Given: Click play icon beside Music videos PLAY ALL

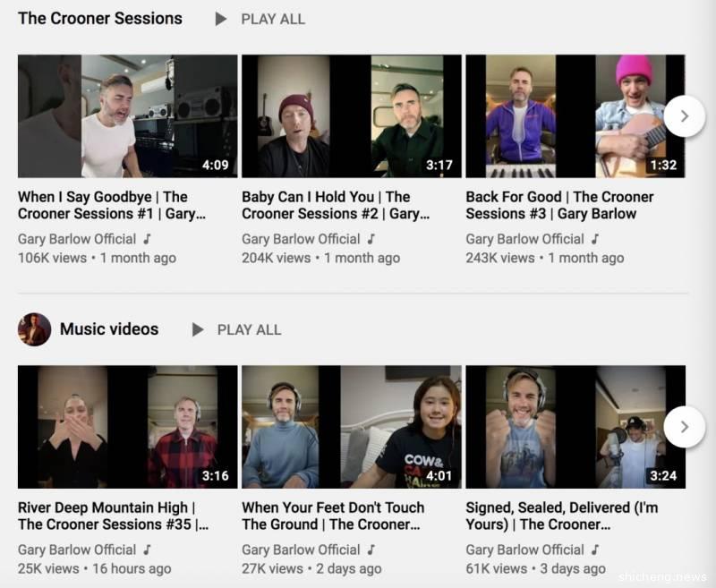Looking at the screenshot, I should 198,329.
